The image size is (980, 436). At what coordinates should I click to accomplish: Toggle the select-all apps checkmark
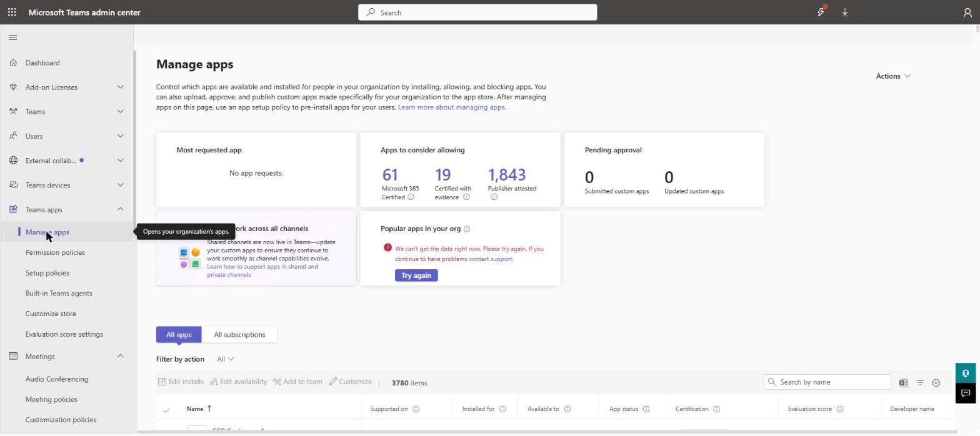(x=166, y=410)
